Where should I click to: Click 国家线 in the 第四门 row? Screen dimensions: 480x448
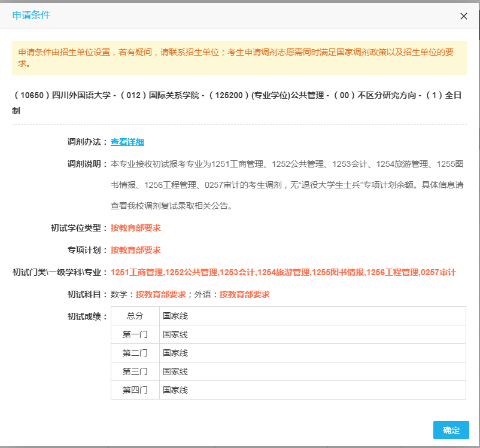[x=175, y=390]
